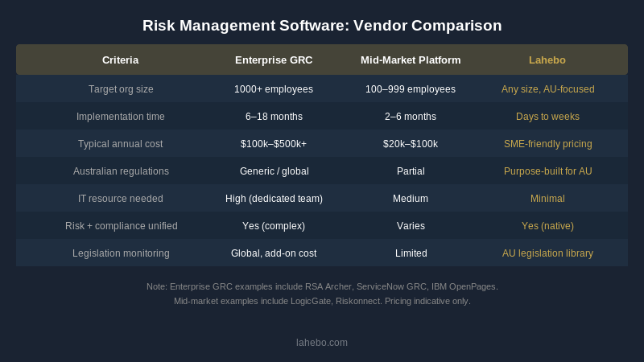Click the 'Australian regulations' row label
The height and width of the screenshot is (362, 644).
pos(121,171)
